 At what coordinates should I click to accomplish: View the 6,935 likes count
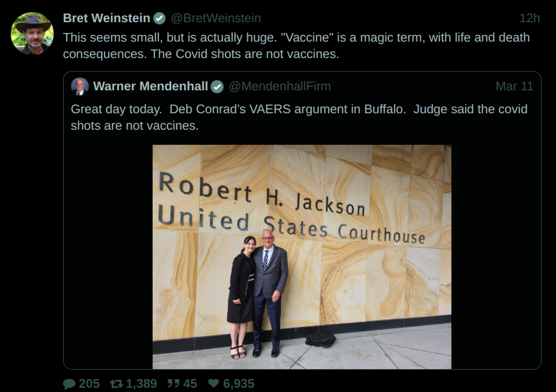click(239, 383)
